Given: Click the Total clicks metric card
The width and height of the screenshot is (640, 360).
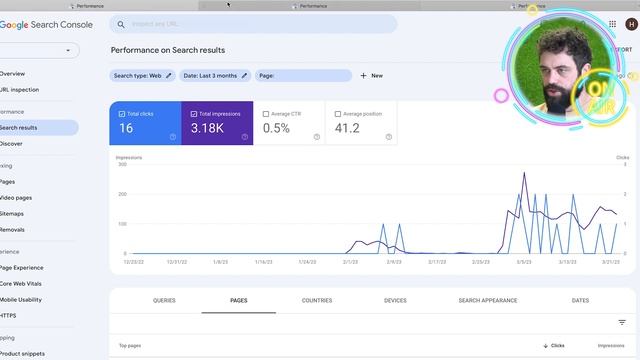Looking at the screenshot, I should click(x=145, y=123).
